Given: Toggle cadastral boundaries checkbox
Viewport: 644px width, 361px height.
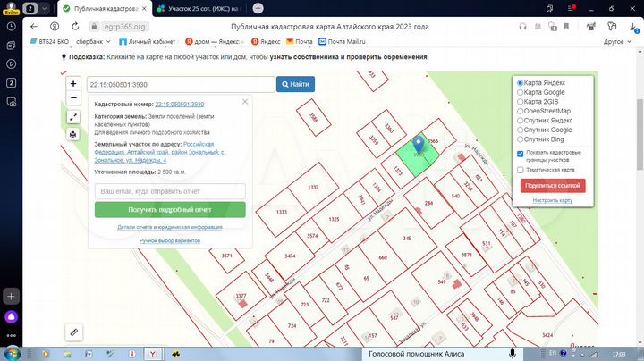Looking at the screenshot, I should point(521,154).
